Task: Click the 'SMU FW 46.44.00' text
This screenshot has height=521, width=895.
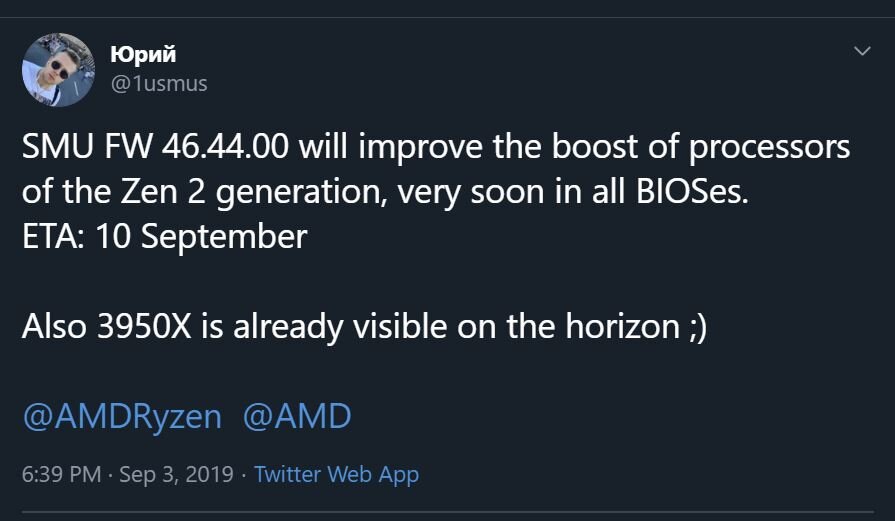Action: [x=155, y=147]
